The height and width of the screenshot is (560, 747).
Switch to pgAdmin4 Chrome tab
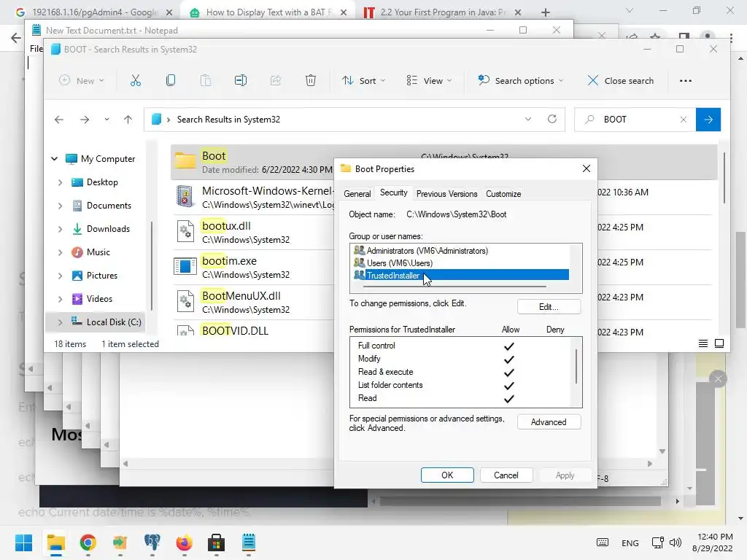[94, 12]
